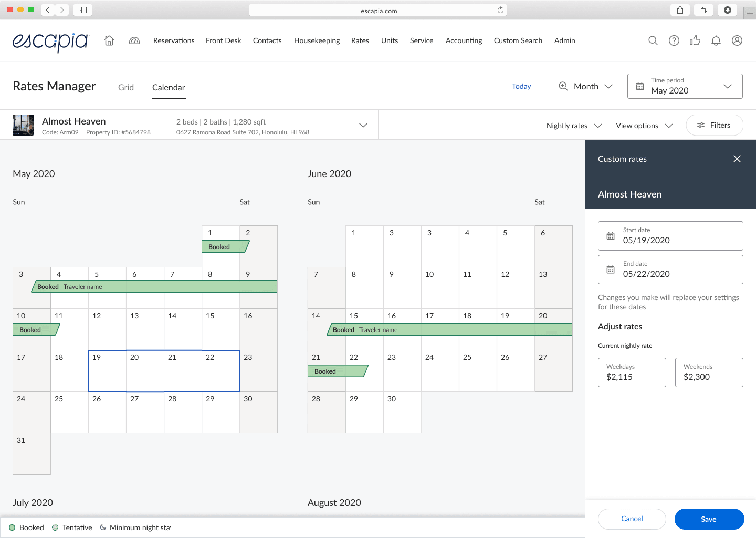756x538 pixels.
Task: Click the escapia logo
Action: [51, 42]
